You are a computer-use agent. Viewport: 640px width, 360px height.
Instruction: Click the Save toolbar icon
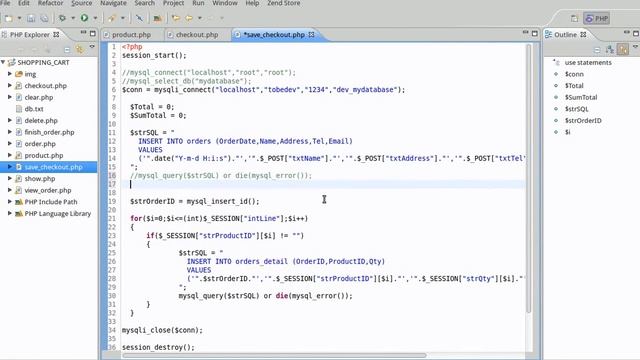[31, 18]
